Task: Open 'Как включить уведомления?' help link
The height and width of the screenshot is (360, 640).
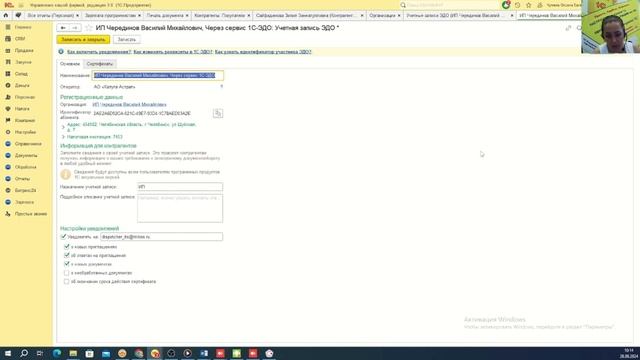Action: tap(99, 52)
